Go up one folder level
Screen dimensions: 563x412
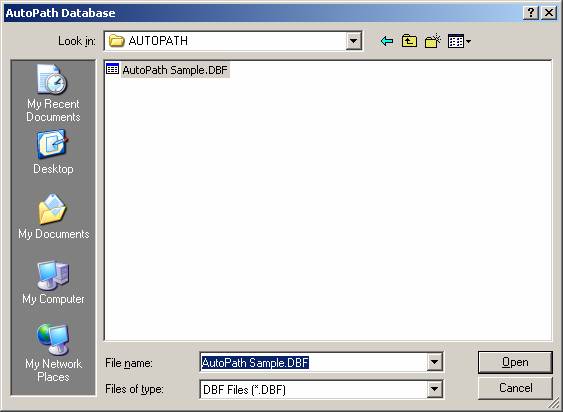point(409,41)
